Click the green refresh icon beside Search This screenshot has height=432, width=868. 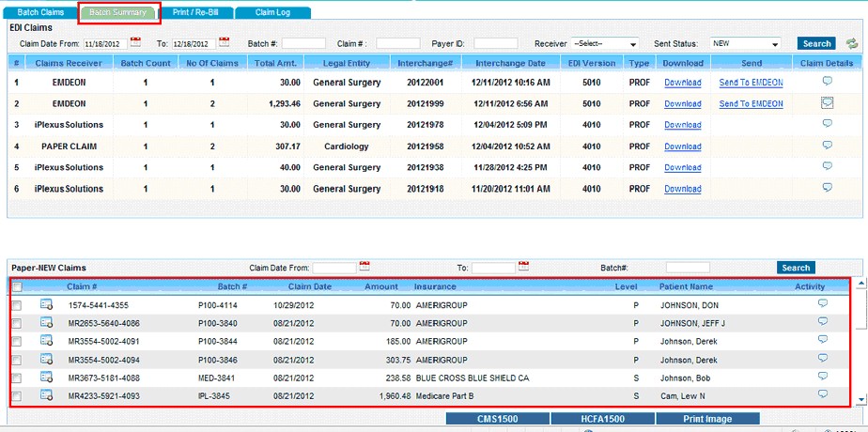click(x=852, y=43)
